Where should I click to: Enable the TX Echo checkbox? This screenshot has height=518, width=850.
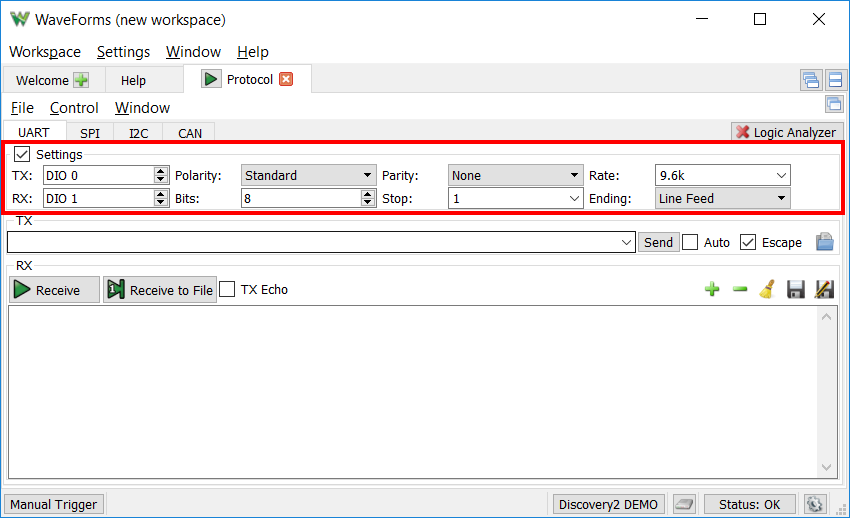coord(227,289)
